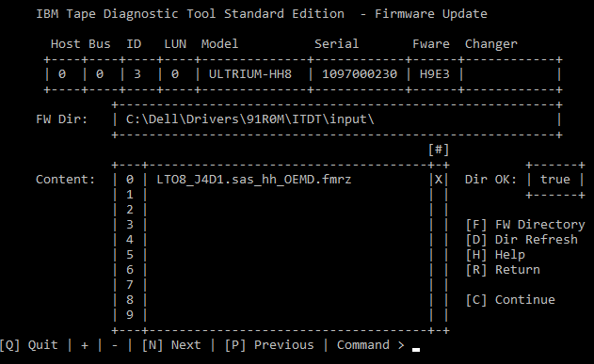This screenshot has width=594, height=364.
Task: Click the Command prompt cursor
Action: pyautogui.click(x=416, y=349)
